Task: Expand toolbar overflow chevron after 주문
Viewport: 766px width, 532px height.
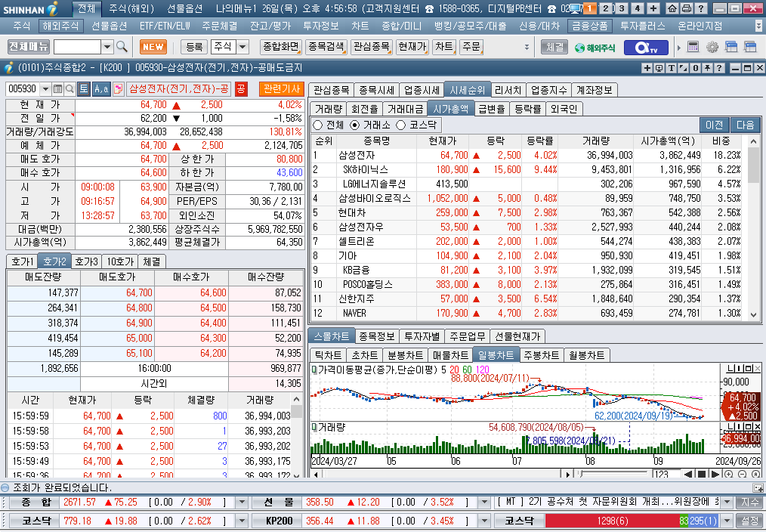Action: [527, 47]
